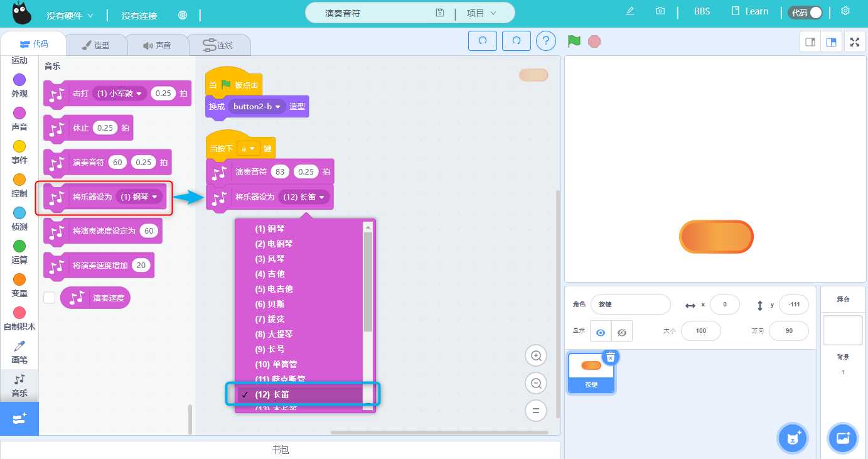The width and height of the screenshot is (868, 459).
Task: Click the 舞台 stage backdrop thumbnail
Action: pos(842,330)
